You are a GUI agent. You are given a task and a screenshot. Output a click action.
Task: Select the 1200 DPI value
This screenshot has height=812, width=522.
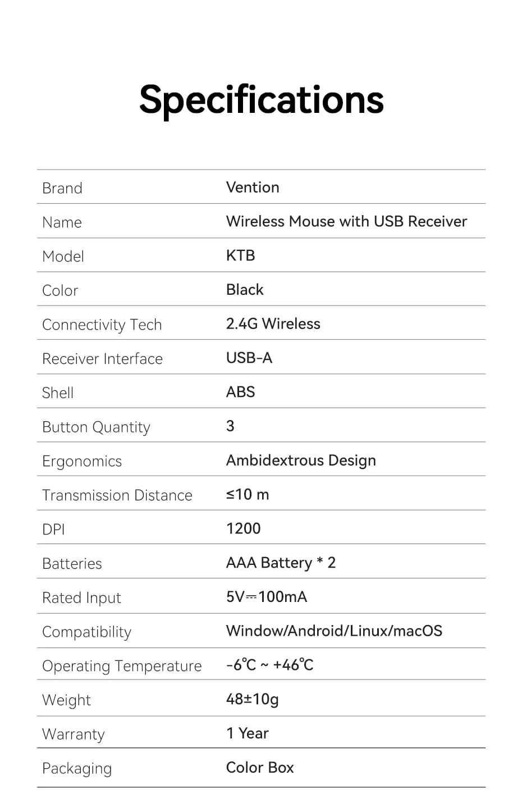[244, 528]
